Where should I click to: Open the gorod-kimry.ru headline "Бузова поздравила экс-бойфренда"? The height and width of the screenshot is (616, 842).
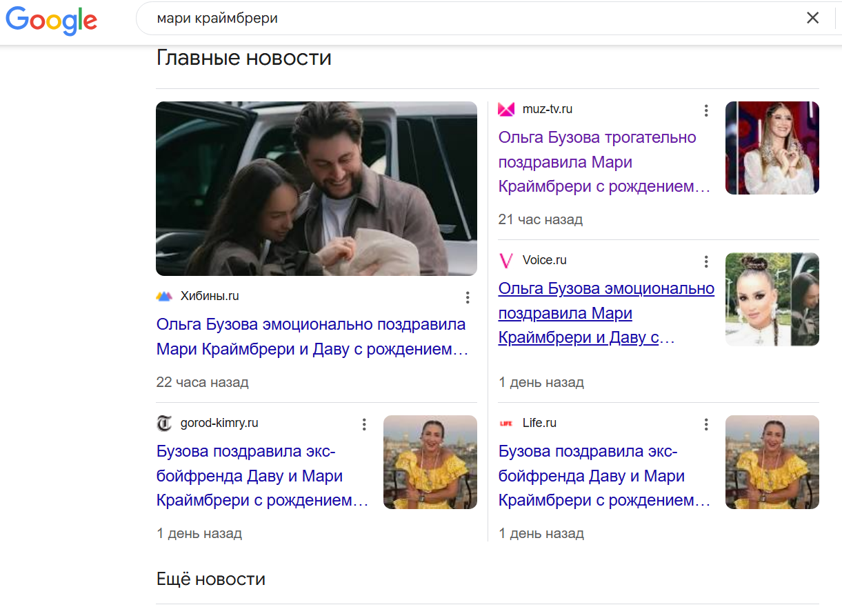[x=262, y=476]
